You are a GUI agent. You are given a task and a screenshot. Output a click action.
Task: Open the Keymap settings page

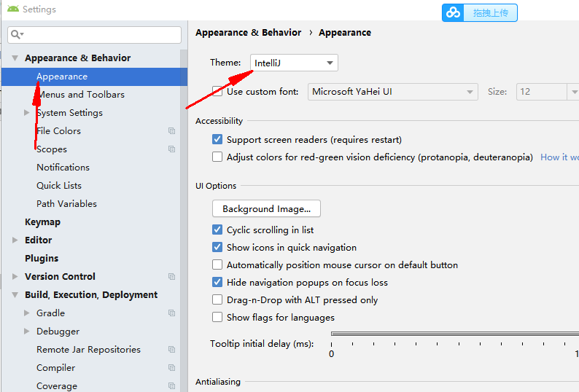[x=42, y=222]
